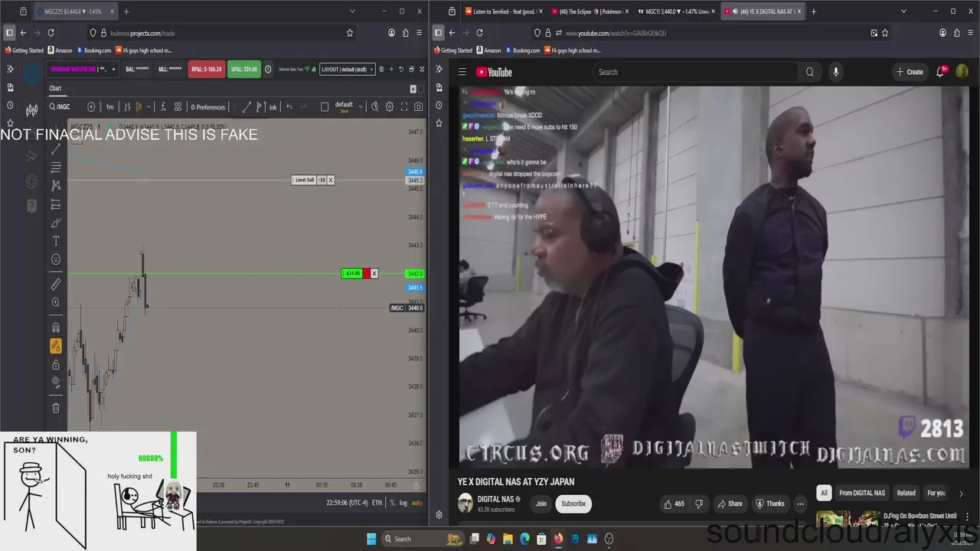Toggle auto scale on chart

pyautogui.click(x=416, y=503)
